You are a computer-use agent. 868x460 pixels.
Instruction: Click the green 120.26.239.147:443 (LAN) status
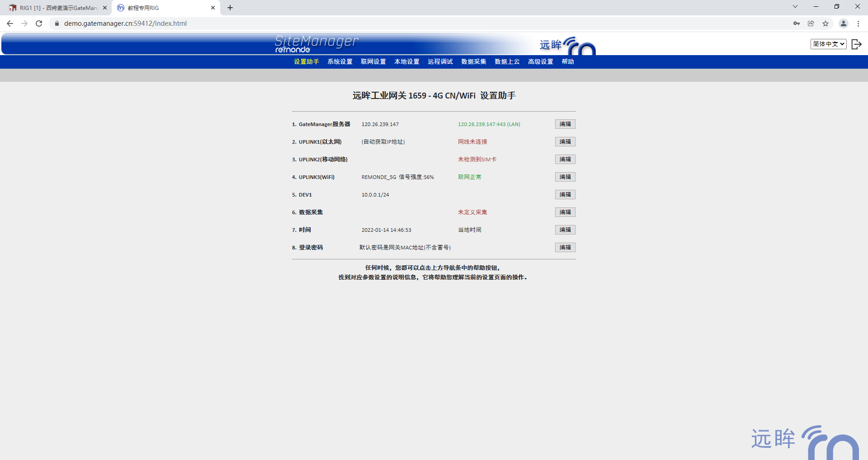[489, 124]
